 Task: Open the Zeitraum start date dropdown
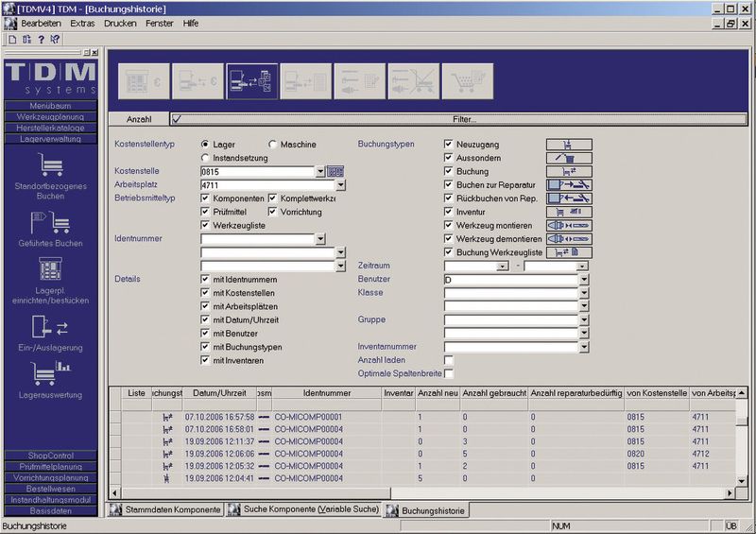click(503, 267)
